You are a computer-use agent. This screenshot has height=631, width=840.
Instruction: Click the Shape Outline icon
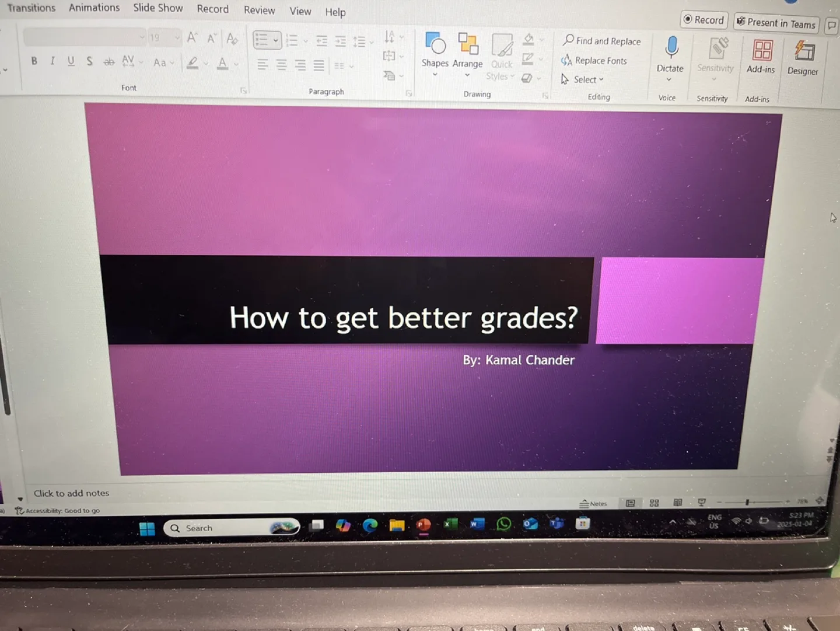[x=528, y=59]
